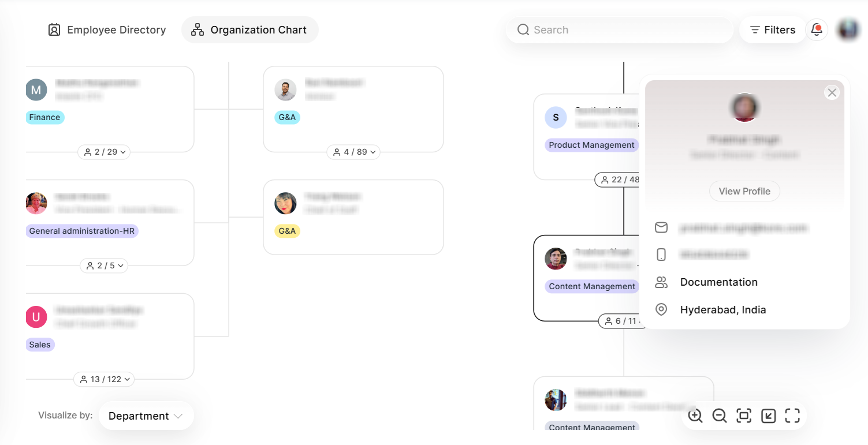Expand the Finance 2 / 29 reports
This screenshot has height=445, width=868.
[x=104, y=152]
